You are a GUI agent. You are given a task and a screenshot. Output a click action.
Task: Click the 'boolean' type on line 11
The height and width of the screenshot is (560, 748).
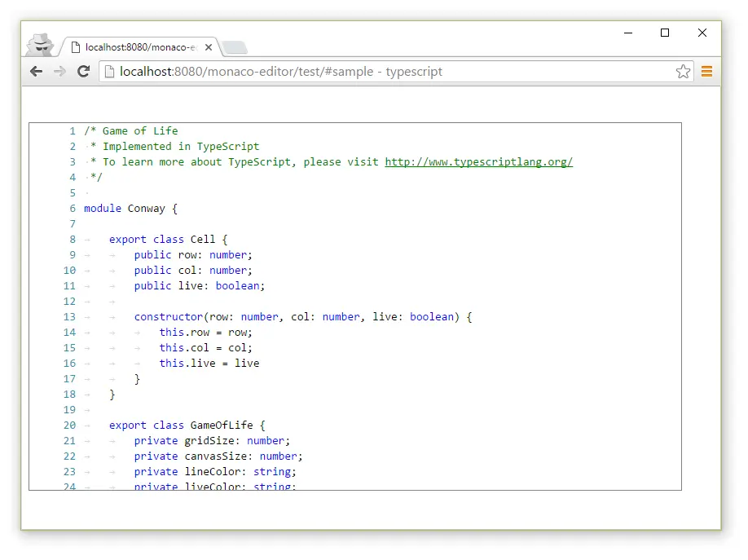point(238,285)
